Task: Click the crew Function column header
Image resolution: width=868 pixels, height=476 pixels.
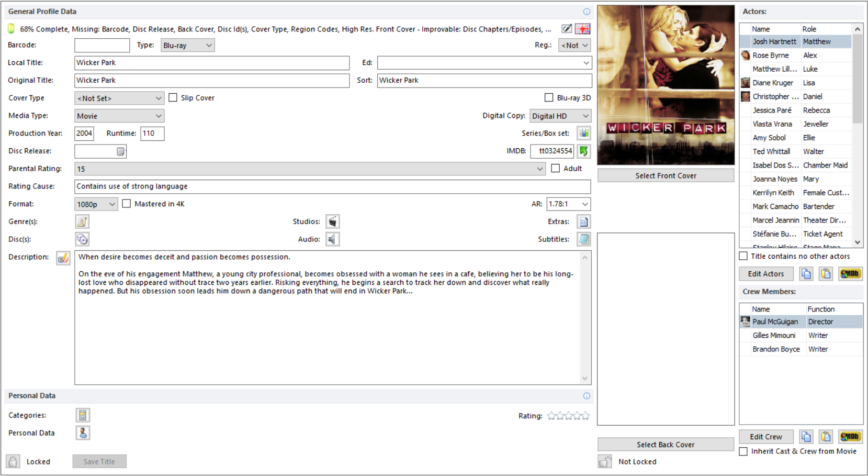Action: 834,309
